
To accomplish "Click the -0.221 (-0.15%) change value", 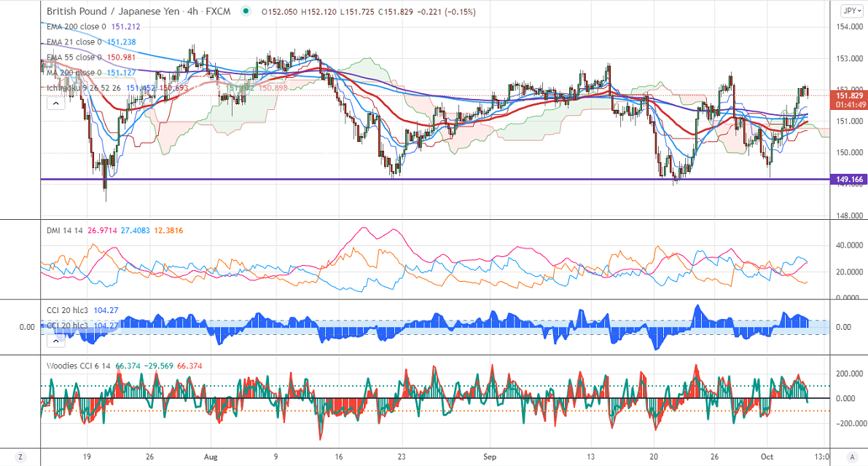I will pyautogui.click(x=445, y=12).
